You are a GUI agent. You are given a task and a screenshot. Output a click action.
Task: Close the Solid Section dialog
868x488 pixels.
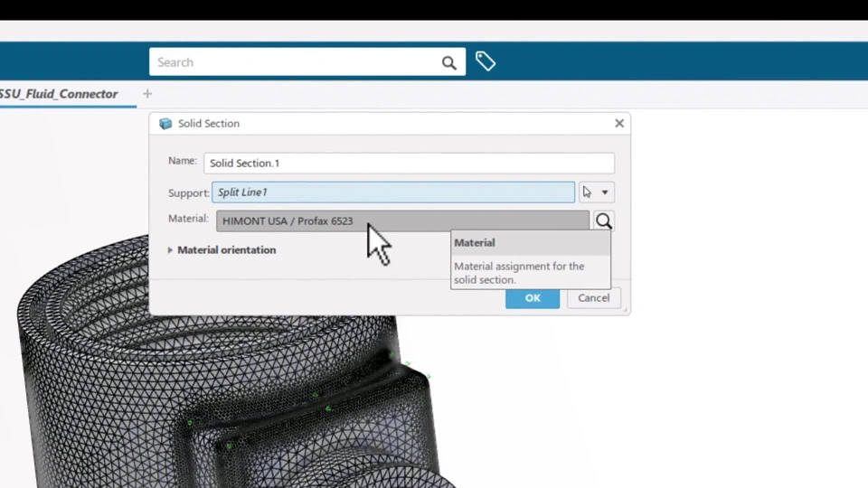[619, 124]
